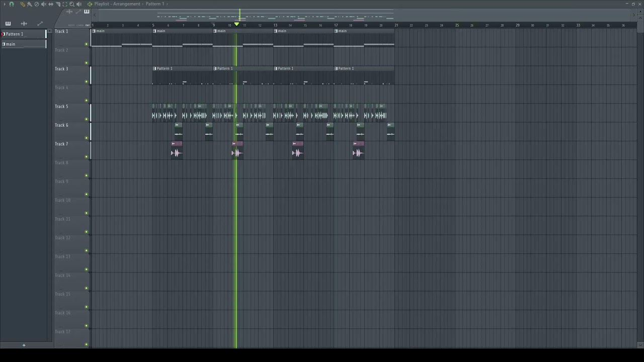This screenshot has height=362, width=644.
Task: Open the first Pattern 1 clip's menu on Track 3
Action: coord(154,68)
